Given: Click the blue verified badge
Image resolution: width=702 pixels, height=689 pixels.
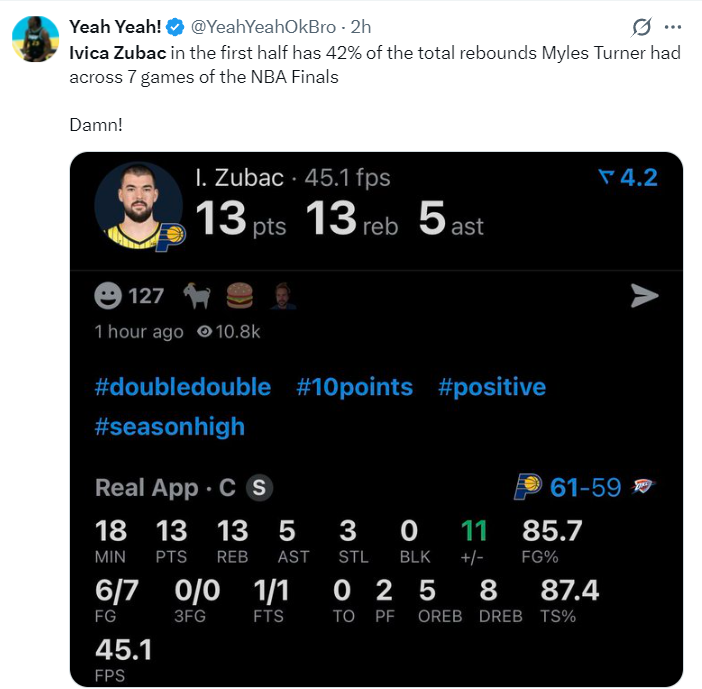Looking at the screenshot, I should [x=175, y=27].
